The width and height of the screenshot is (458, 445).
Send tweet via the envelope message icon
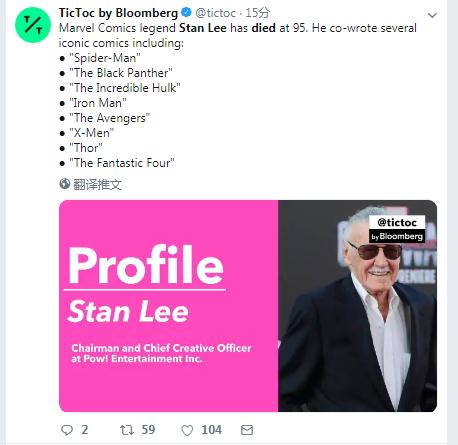(247, 430)
